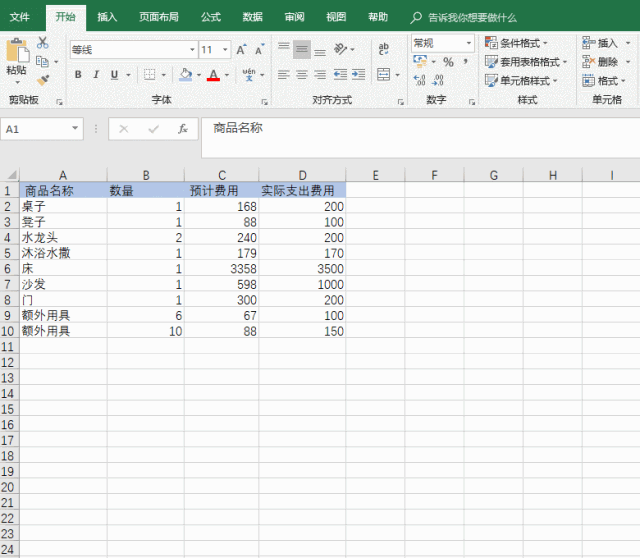Increase indent
640x558 pixels.
pyautogui.click(x=358, y=75)
